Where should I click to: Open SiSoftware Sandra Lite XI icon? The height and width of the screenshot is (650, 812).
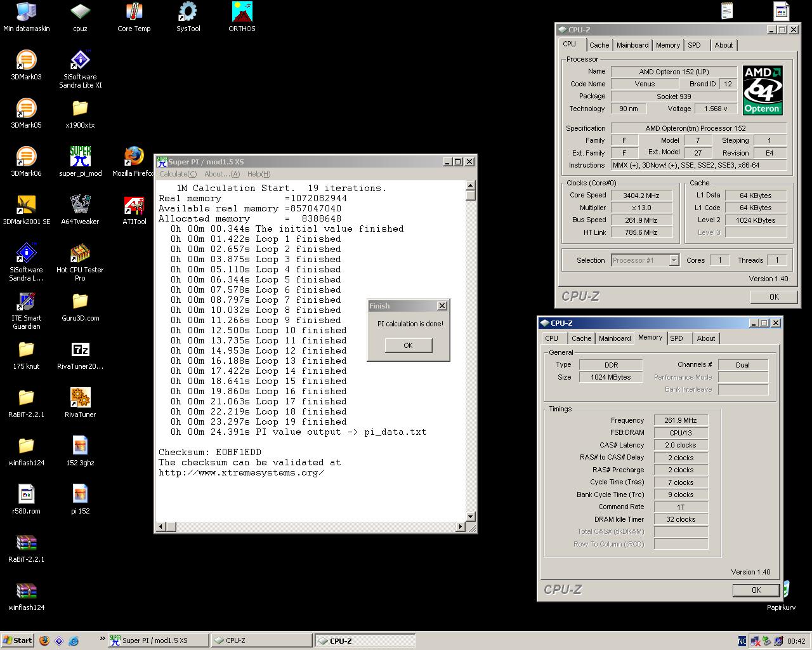coord(80,69)
